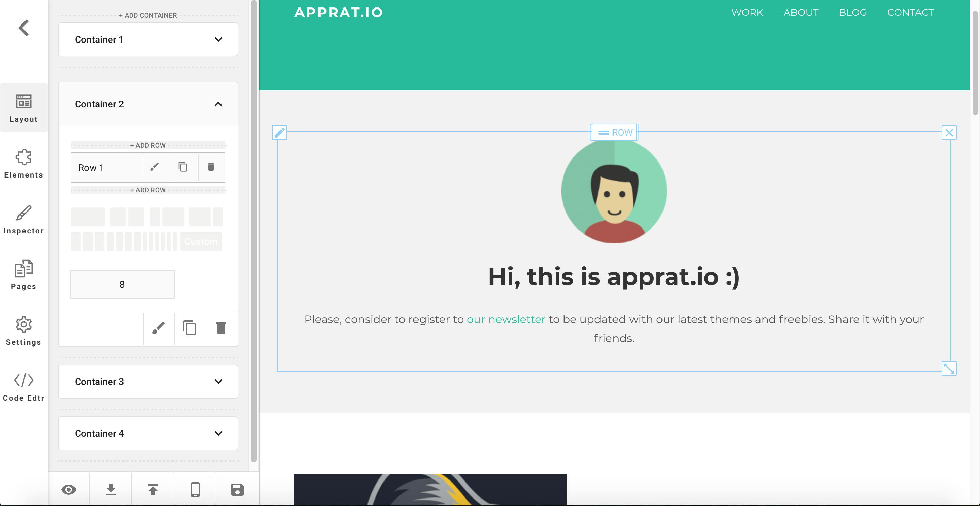Screen dimensions: 980x506
Task: Duplicate Row 1 with the copy icon
Action: pyautogui.click(x=183, y=167)
